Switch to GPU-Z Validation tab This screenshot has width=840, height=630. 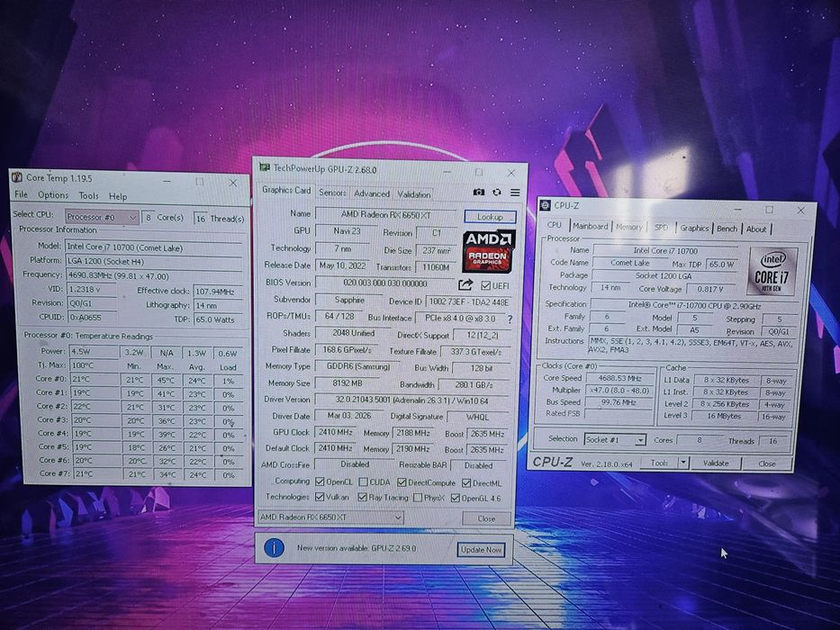413,193
